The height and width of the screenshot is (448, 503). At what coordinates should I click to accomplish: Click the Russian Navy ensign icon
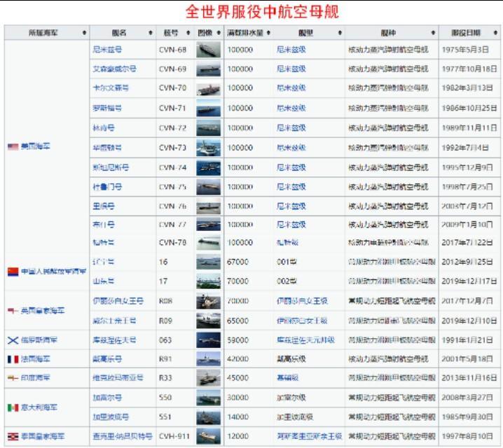[x=13, y=340]
